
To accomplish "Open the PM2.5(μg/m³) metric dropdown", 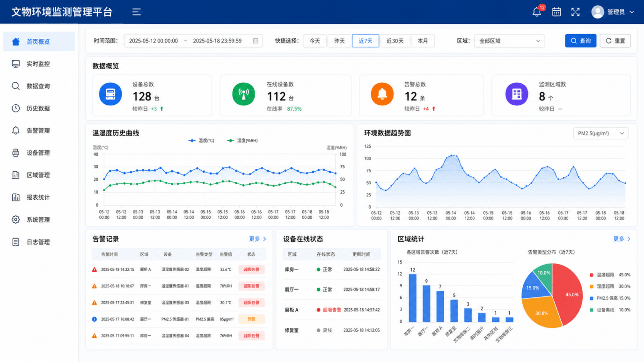I will click(x=600, y=133).
